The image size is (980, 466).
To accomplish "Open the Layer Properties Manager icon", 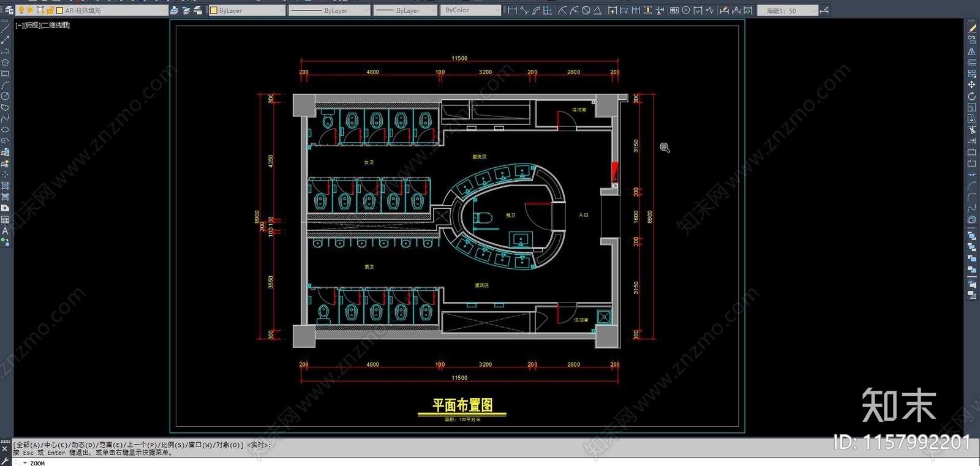I will coord(9,10).
